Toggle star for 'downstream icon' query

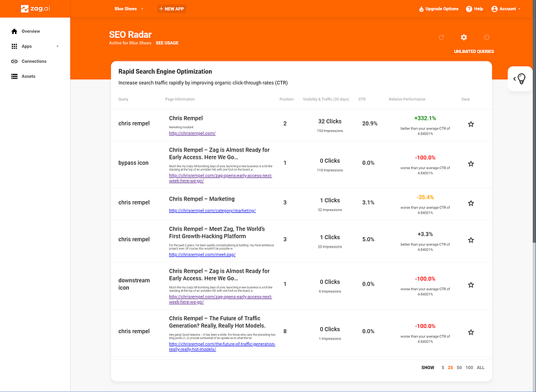pyautogui.click(x=471, y=285)
